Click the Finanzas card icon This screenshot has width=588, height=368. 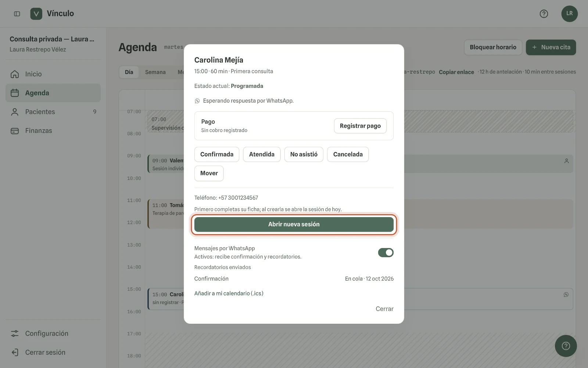[15, 131]
